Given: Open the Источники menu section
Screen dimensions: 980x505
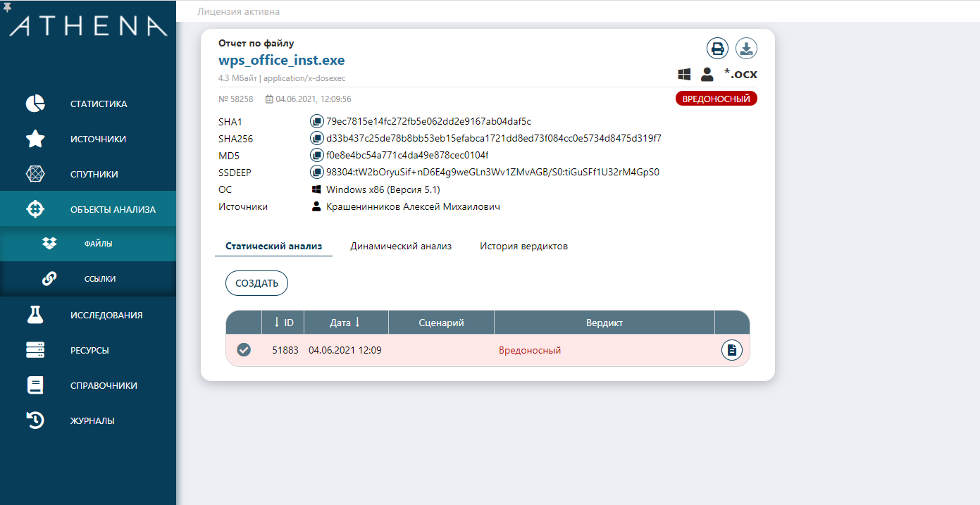Looking at the screenshot, I should point(88,139).
